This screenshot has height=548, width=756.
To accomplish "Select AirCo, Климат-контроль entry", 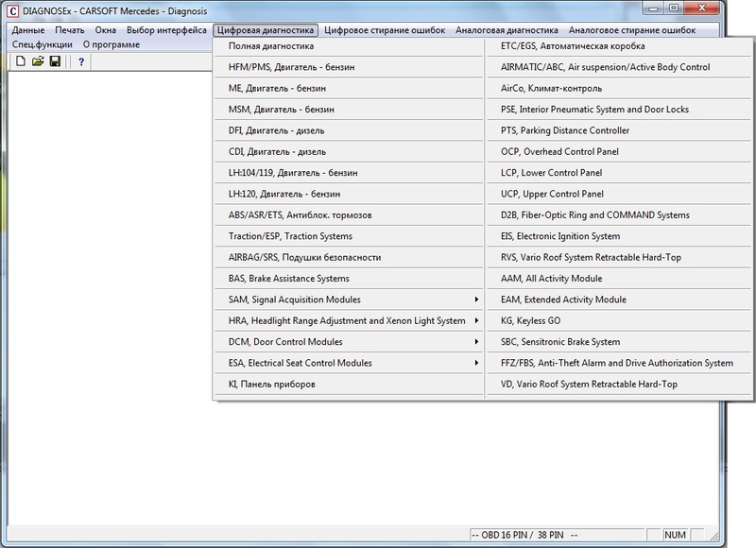I will point(619,88).
